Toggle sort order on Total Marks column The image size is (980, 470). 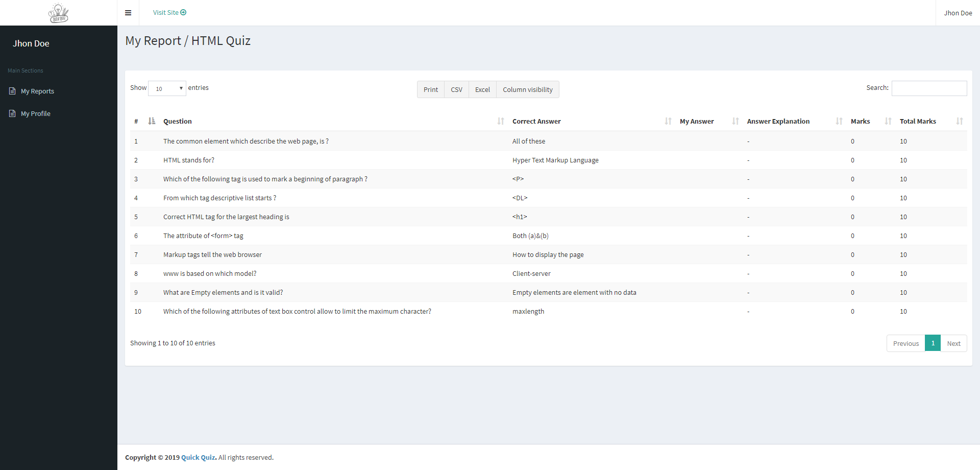[x=959, y=121]
